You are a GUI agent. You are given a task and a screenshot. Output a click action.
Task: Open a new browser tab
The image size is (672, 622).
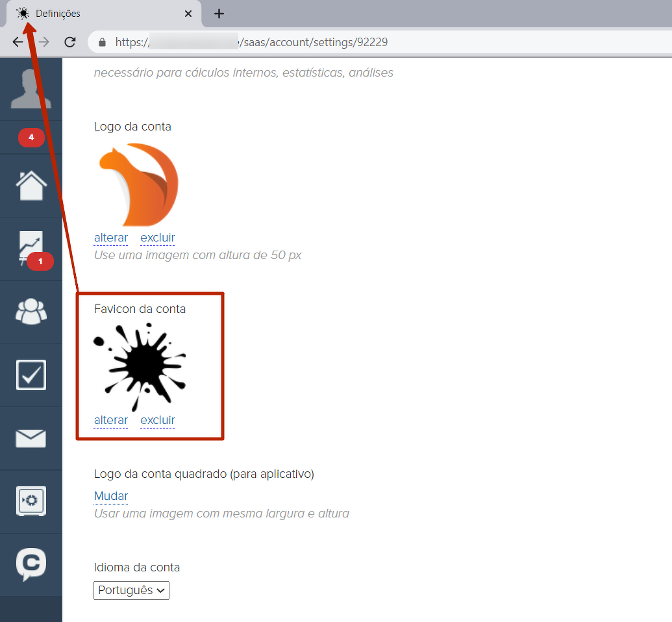[219, 14]
